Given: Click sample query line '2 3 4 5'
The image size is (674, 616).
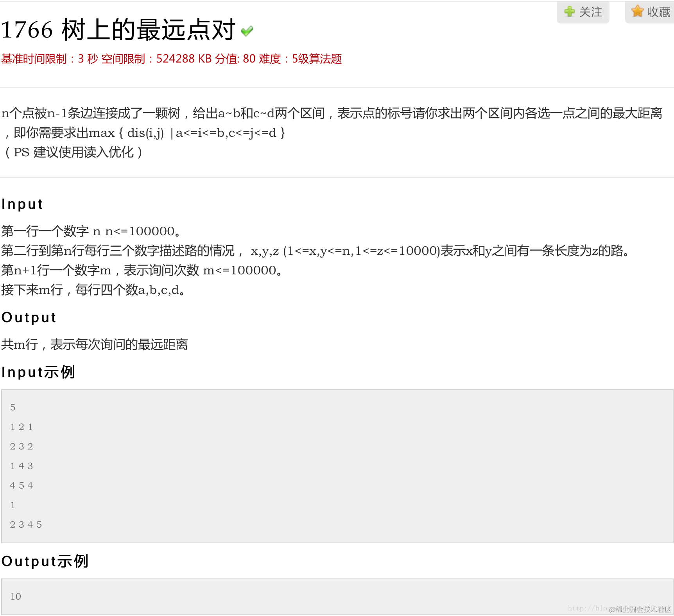Looking at the screenshot, I should click(26, 525).
